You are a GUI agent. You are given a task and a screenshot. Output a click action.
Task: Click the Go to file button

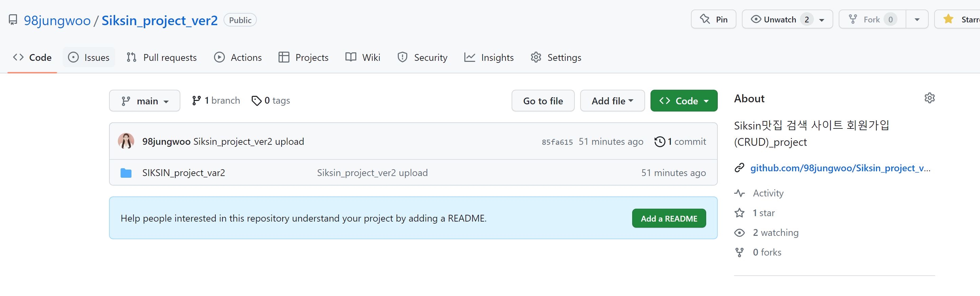(x=543, y=101)
